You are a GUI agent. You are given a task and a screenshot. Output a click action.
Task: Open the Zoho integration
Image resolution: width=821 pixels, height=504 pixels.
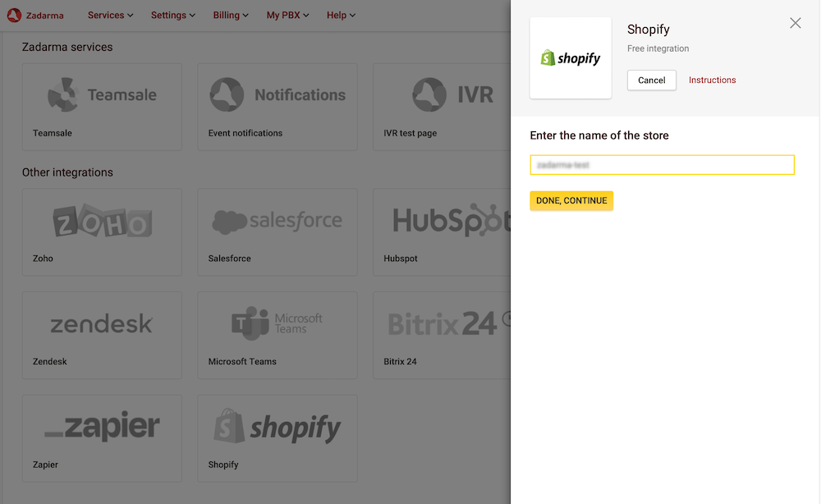[101, 231]
